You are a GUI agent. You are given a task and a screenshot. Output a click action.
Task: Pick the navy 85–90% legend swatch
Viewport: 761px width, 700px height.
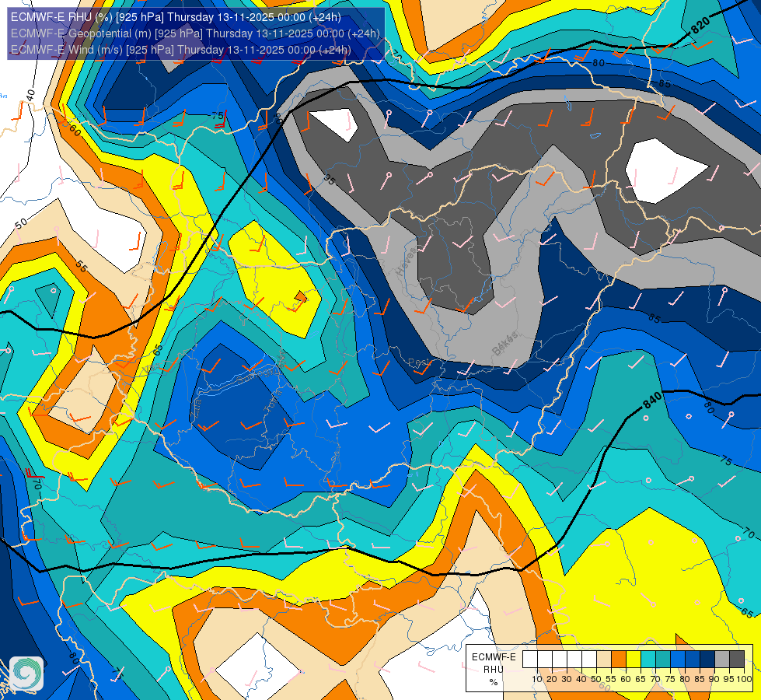pyautogui.click(x=707, y=660)
